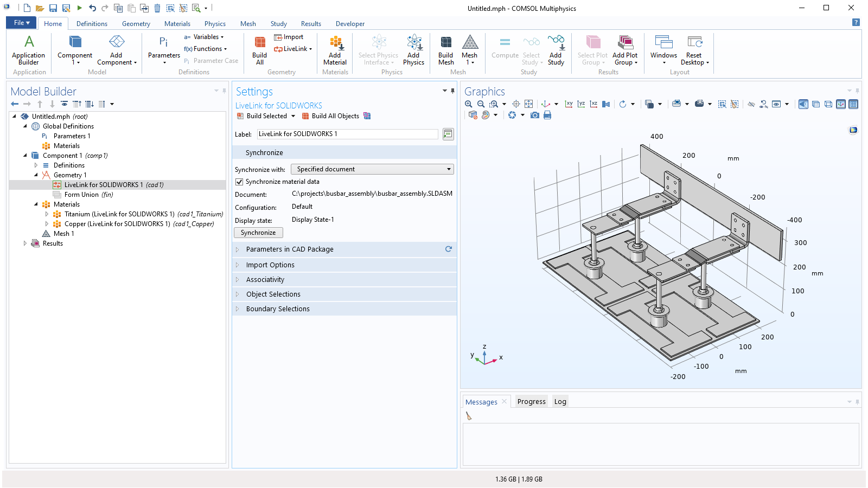Open the Progress tab in the Messages panel

click(531, 401)
